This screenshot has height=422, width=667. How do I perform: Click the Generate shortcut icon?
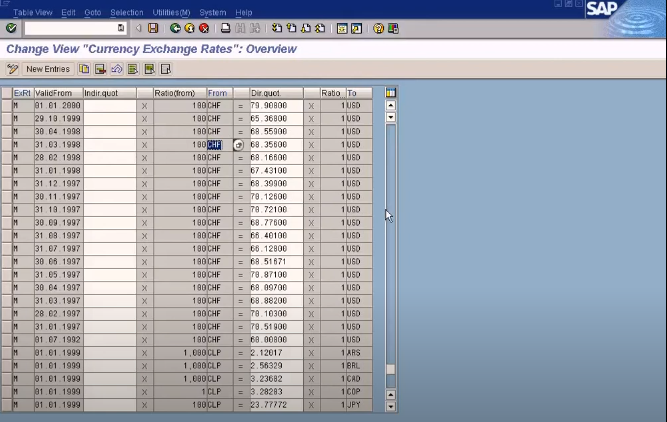pyautogui.click(x=356, y=28)
